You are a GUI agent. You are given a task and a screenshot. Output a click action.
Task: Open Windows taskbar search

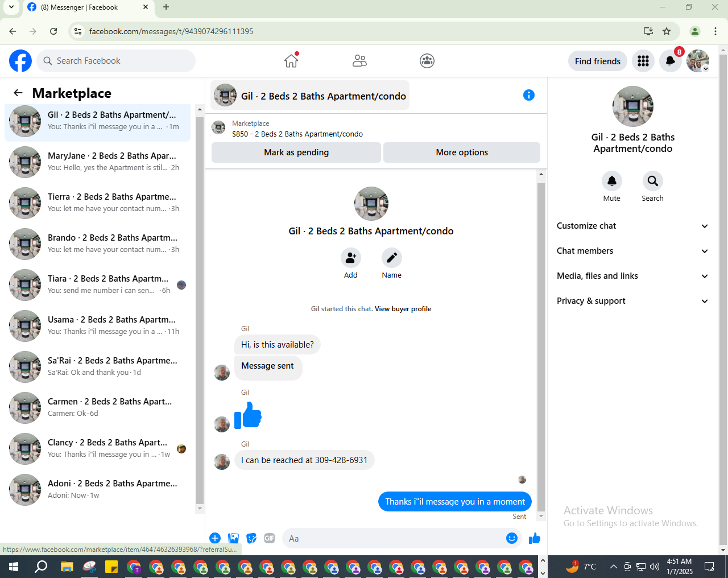41,567
